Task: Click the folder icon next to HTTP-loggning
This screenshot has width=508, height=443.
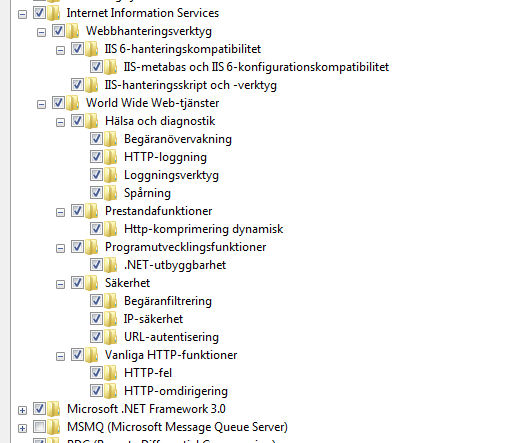Action: [x=110, y=157]
